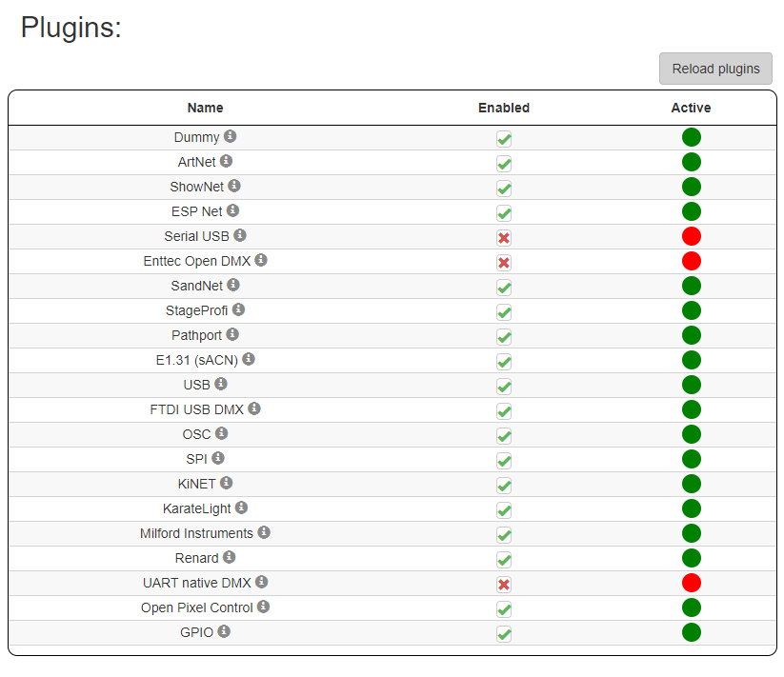
Task: Uncheck the OSC plugin enabled box
Action: [x=504, y=436]
